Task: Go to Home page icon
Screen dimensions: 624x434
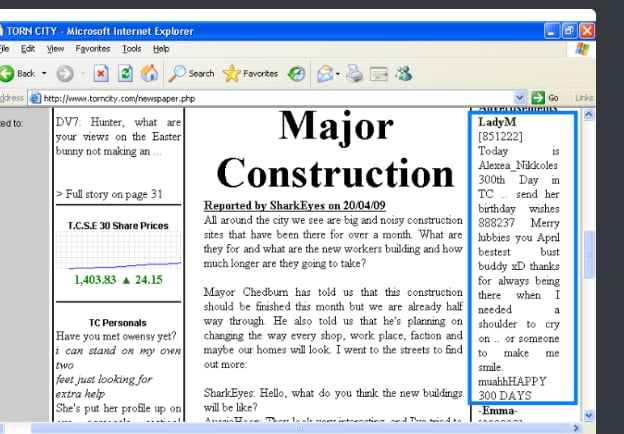Action: [x=149, y=73]
